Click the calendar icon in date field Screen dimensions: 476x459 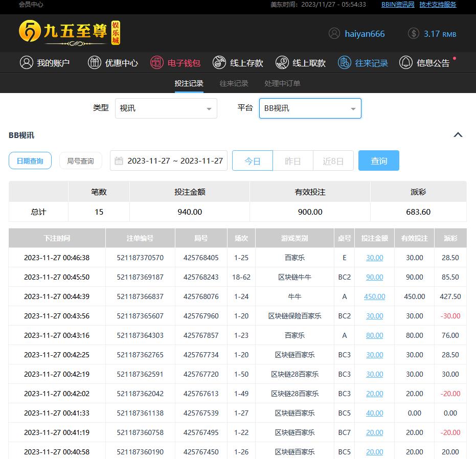119,161
